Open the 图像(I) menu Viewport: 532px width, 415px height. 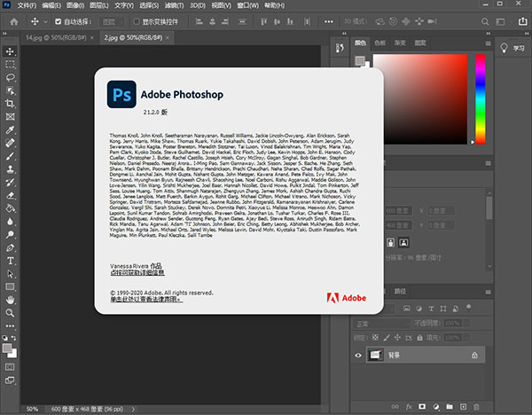[x=75, y=5]
